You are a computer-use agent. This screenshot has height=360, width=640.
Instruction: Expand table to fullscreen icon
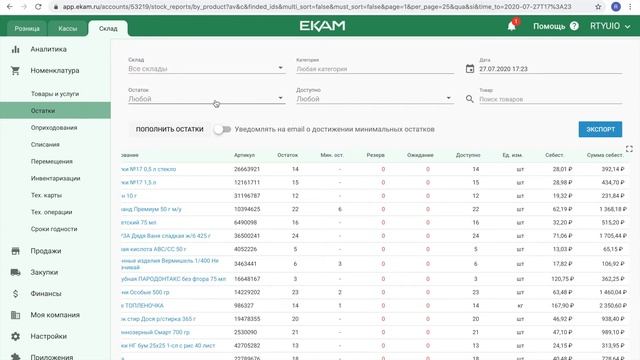pyautogui.click(x=629, y=149)
